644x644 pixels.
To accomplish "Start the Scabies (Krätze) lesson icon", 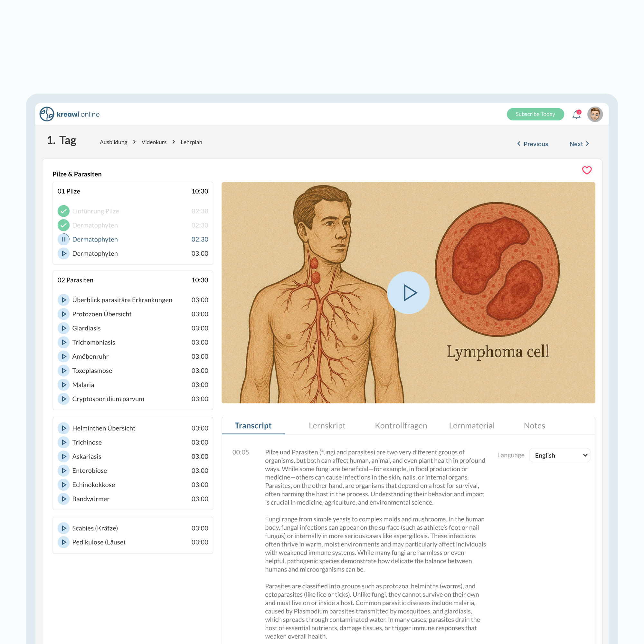I will (63, 528).
